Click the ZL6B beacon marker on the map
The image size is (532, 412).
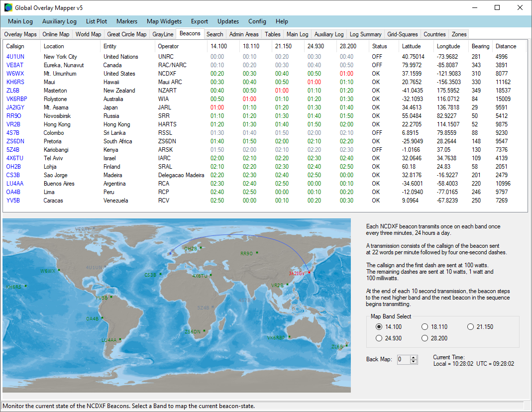[x=346, y=345]
